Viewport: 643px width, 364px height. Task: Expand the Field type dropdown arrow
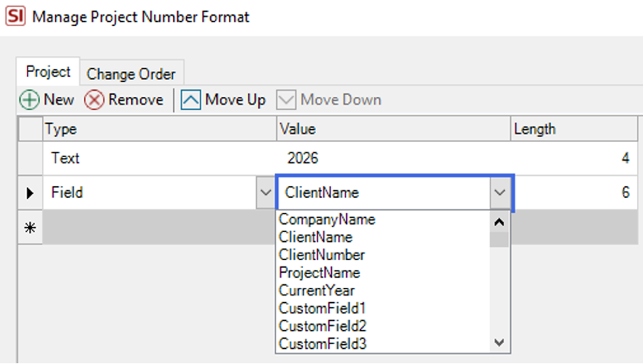(x=265, y=193)
